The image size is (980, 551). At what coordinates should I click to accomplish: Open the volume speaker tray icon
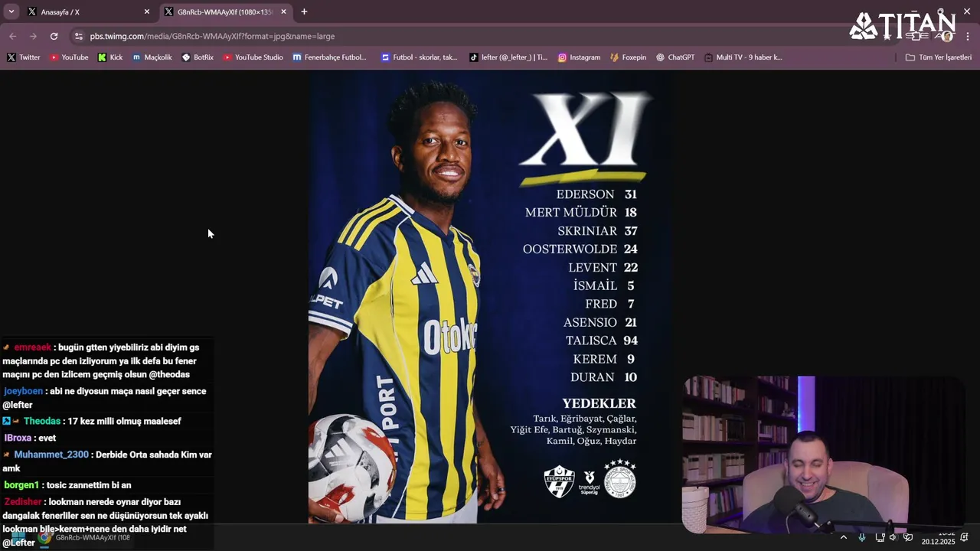893,537
